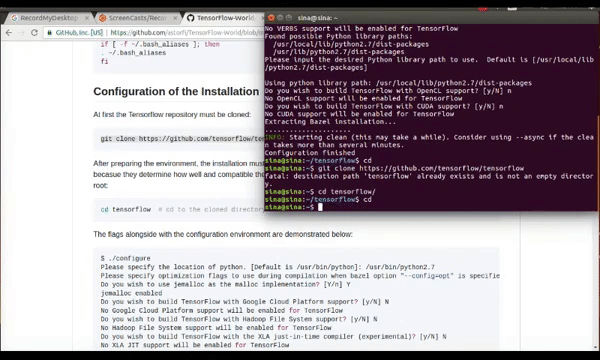Close the sina@sina terminal window
Image resolution: width=600 pixels, height=360 pixels.
(x=271, y=18)
